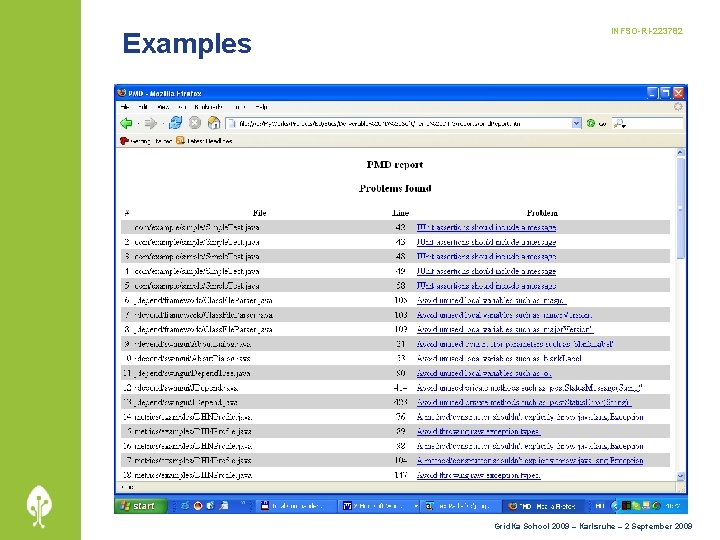Click the system tray clock
The image size is (720, 540).
(x=673, y=506)
